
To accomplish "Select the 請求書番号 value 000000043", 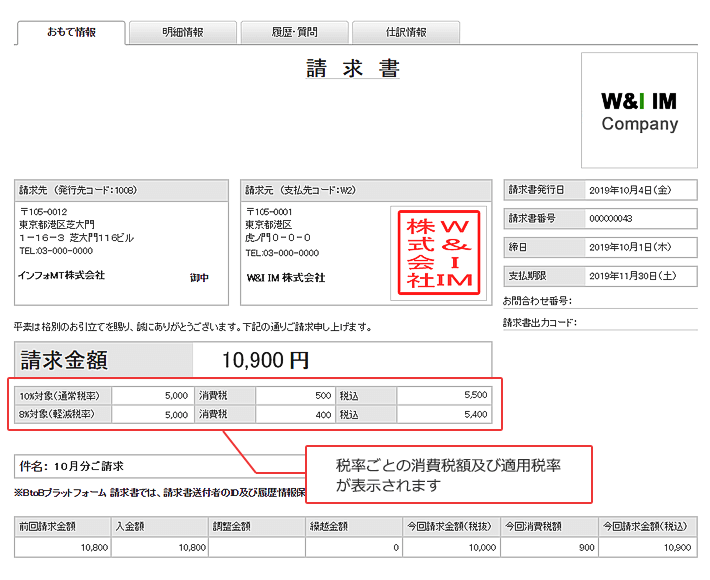I will pyautogui.click(x=641, y=218).
